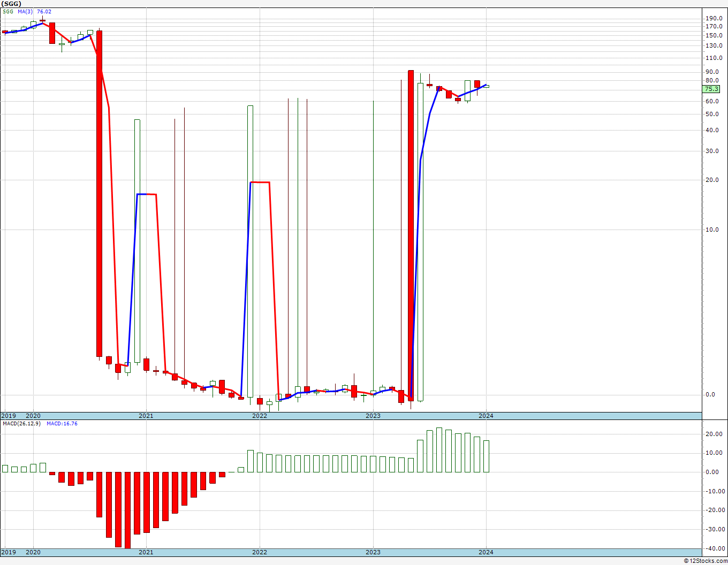This screenshot has width=728, height=565.
Task: Select the 40.0 price axis label
Action: tap(712, 130)
